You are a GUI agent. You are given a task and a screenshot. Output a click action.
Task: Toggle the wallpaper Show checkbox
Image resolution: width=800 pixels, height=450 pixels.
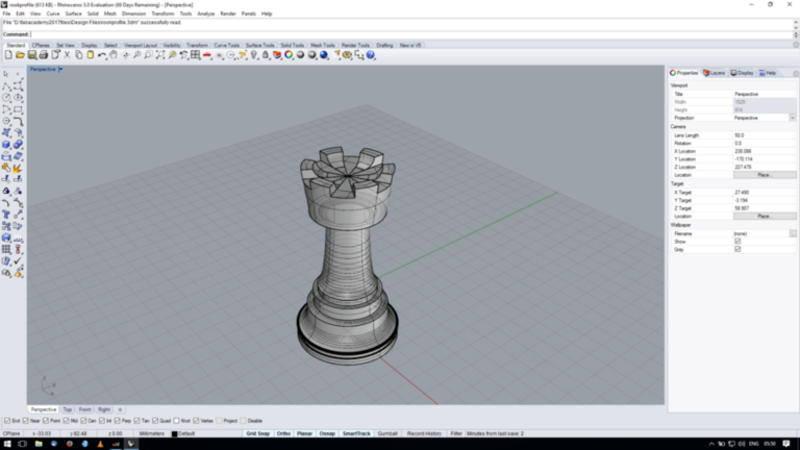pos(737,241)
